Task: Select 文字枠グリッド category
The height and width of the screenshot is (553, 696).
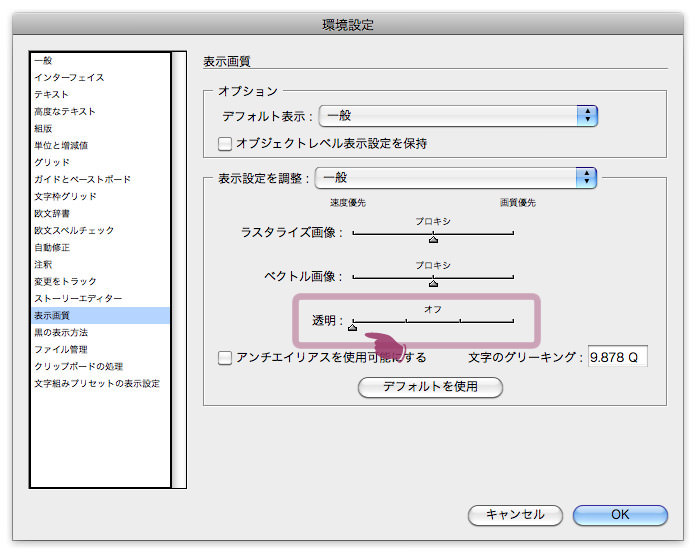Action: click(101, 196)
